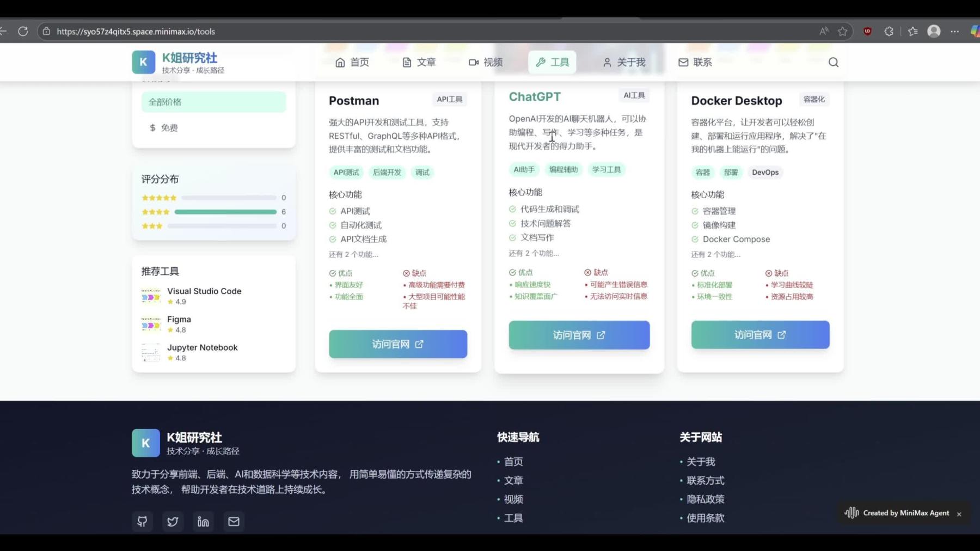Image resolution: width=980 pixels, height=551 pixels.
Task: Open the browser settings ellipsis menu
Action: (955, 31)
